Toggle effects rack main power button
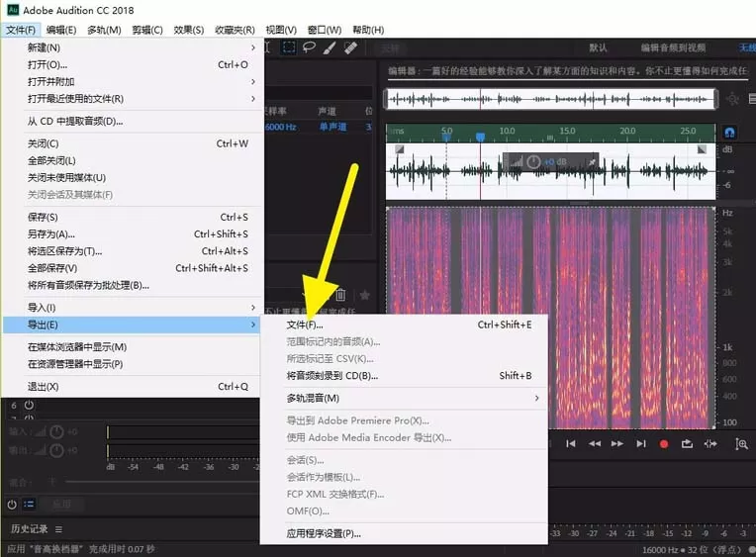The width and height of the screenshot is (756, 557). [x=12, y=505]
